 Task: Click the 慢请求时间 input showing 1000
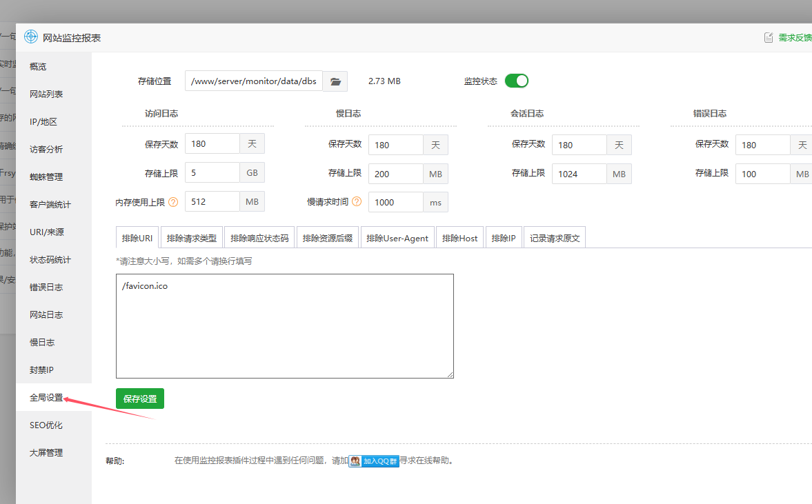pos(395,202)
